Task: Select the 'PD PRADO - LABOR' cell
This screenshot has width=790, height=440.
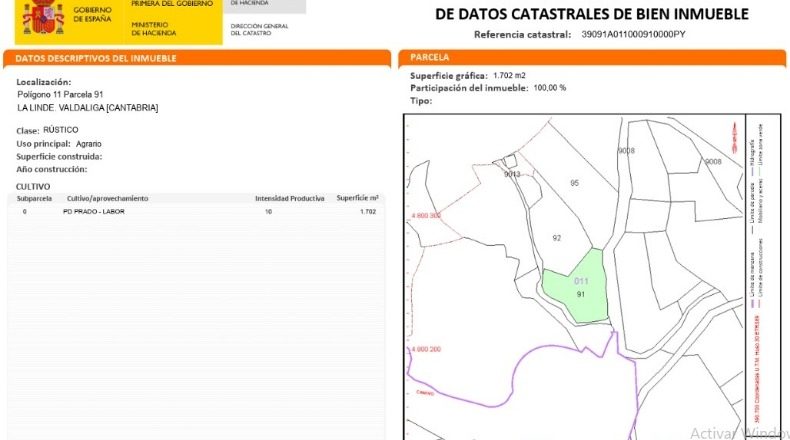Action: pos(94,212)
